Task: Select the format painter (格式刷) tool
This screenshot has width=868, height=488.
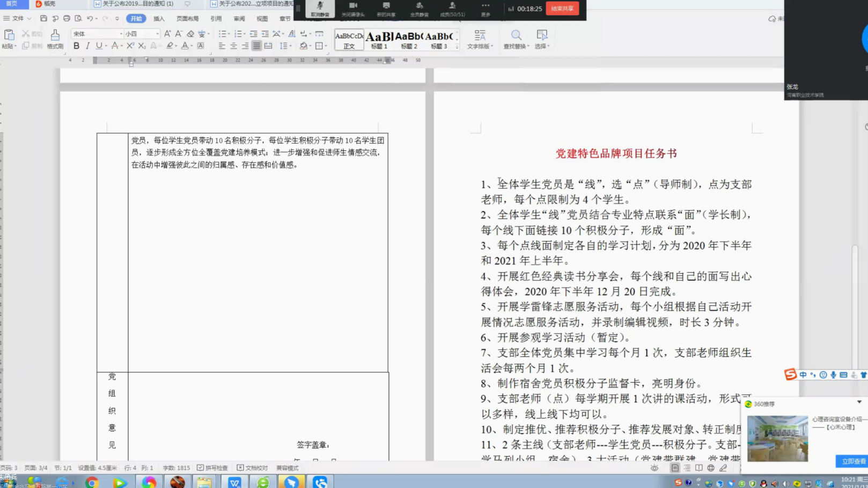Action: [55, 39]
